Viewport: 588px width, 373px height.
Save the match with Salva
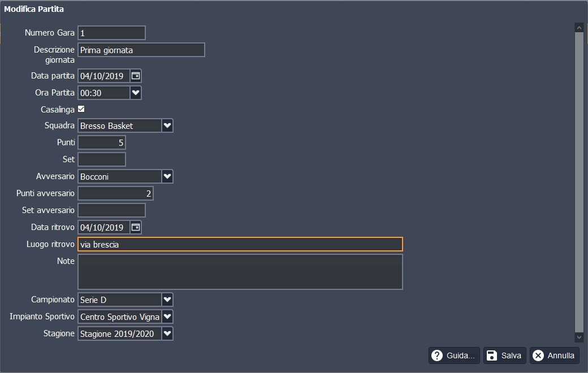coord(504,355)
